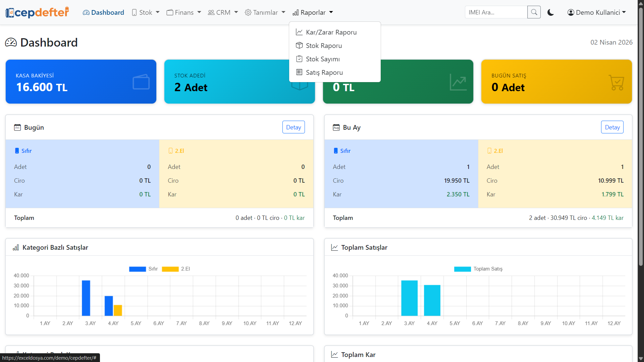Click the calendar icon next to Bugün

pos(17,127)
